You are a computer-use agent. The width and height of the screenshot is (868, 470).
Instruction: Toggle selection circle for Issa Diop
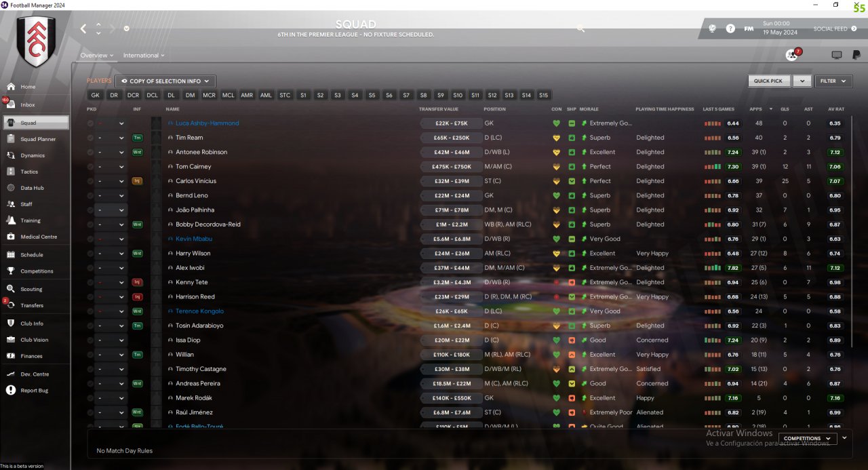(90, 340)
